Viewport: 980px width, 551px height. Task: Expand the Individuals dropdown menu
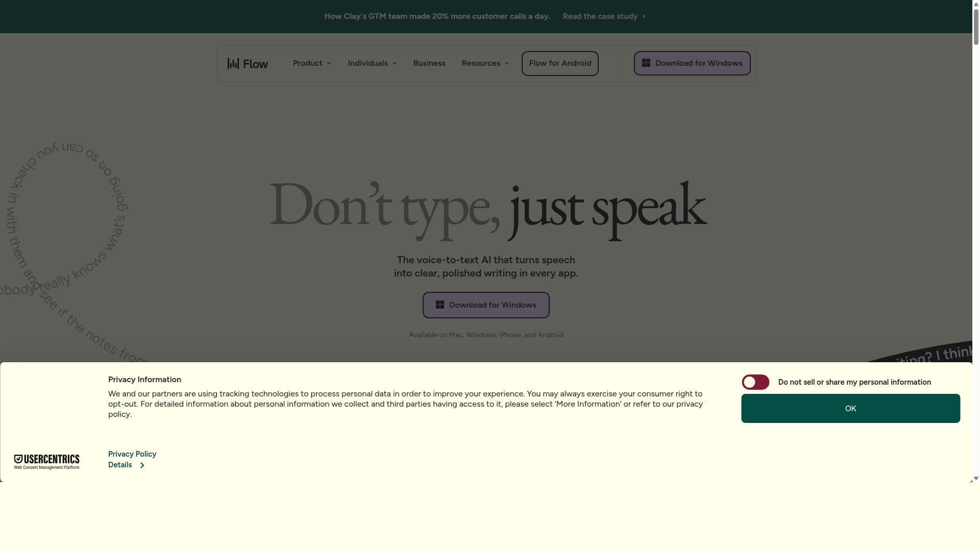pos(372,63)
